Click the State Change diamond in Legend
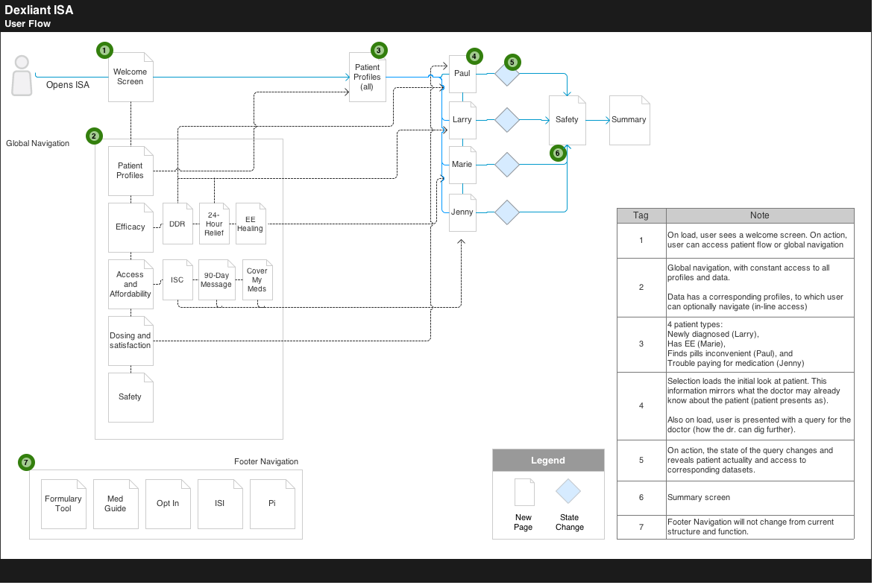Screen dimensions: 877x588 point(568,492)
